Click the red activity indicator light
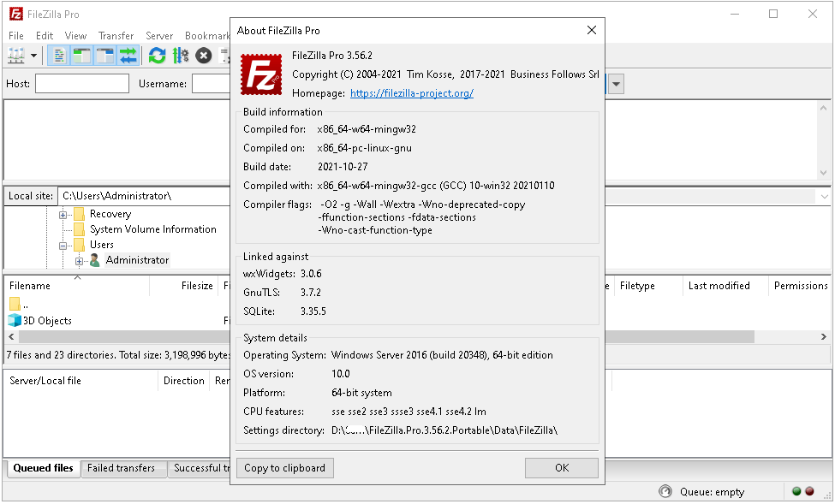 pos(809,491)
